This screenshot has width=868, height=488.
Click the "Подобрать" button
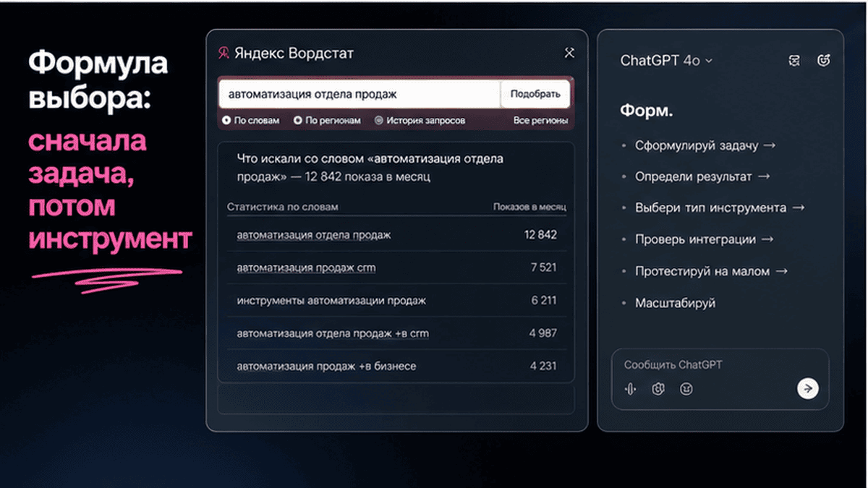(535, 94)
